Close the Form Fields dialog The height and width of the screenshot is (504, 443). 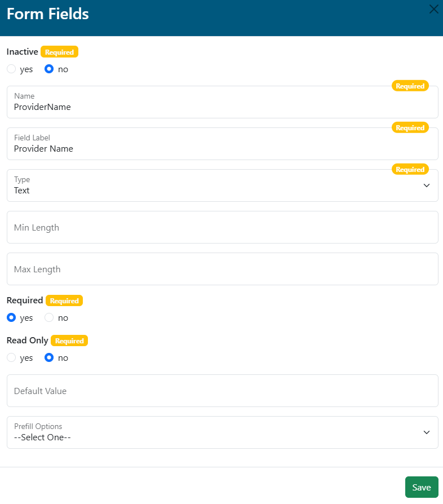(x=433, y=9)
